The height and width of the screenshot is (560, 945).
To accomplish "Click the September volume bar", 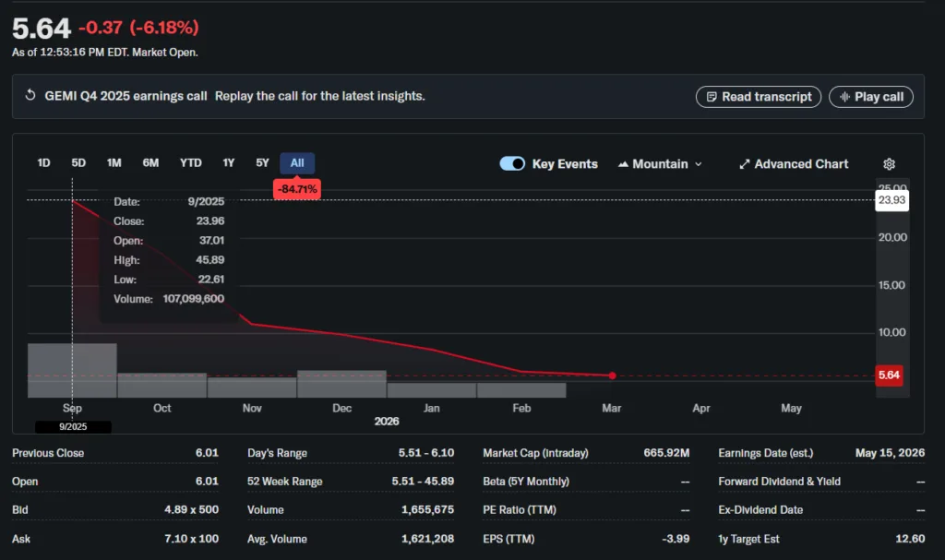I will 72,370.
